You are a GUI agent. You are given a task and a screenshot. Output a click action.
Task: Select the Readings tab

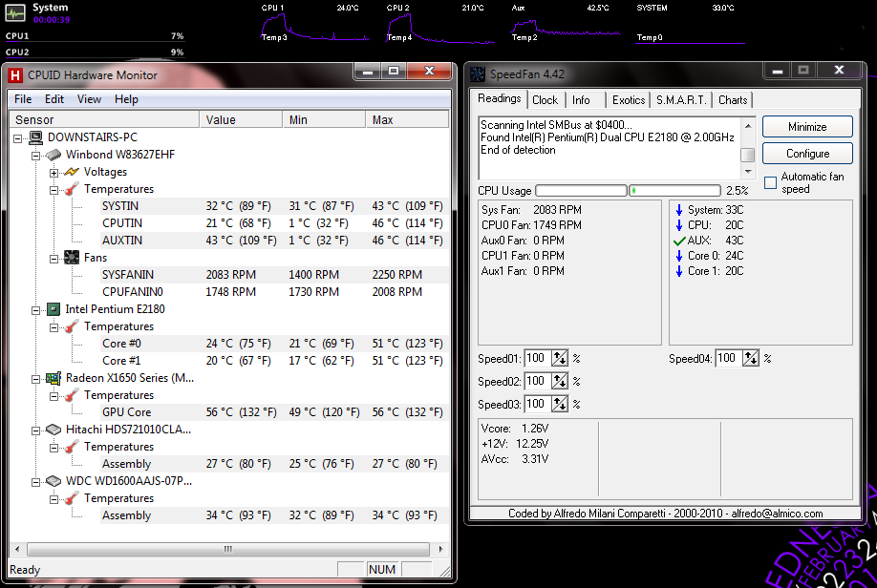[499, 99]
